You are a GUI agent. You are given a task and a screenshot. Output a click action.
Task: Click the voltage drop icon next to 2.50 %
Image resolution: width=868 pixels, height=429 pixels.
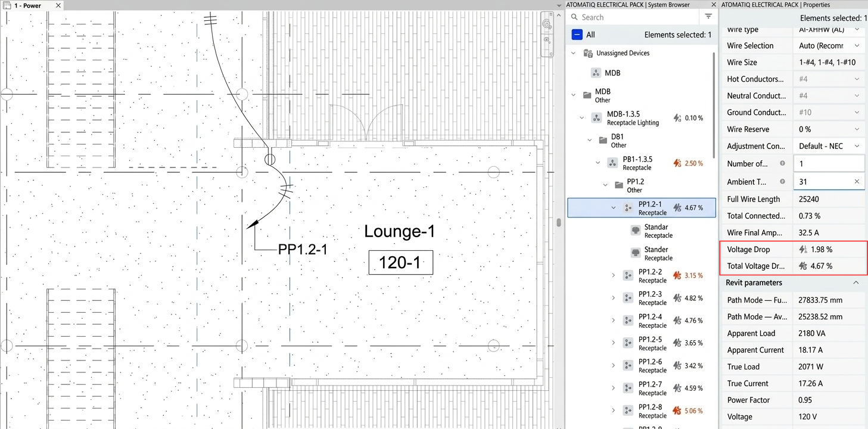click(x=677, y=163)
